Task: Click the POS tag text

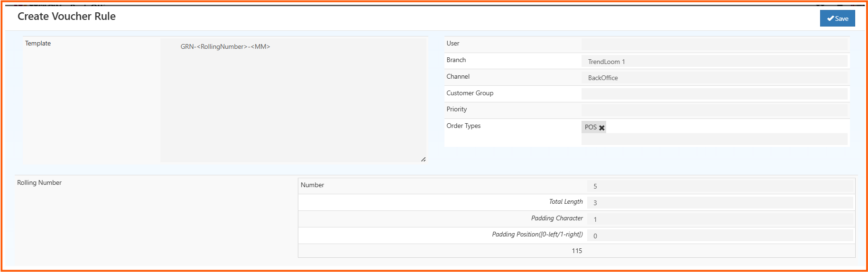Action: [x=591, y=127]
